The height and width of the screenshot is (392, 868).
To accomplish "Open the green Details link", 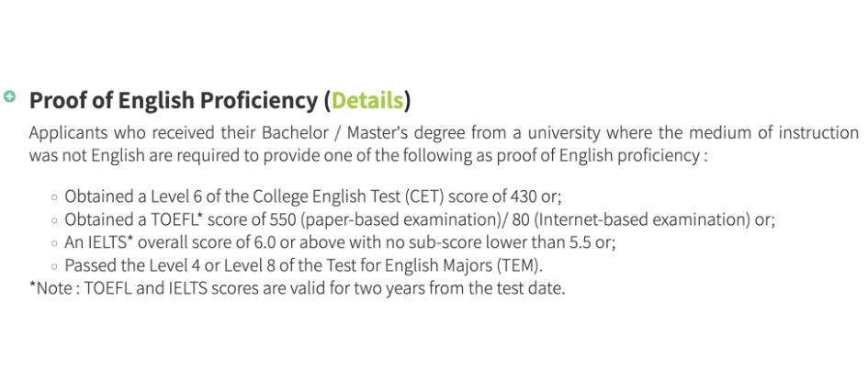I will coord(367,99).
